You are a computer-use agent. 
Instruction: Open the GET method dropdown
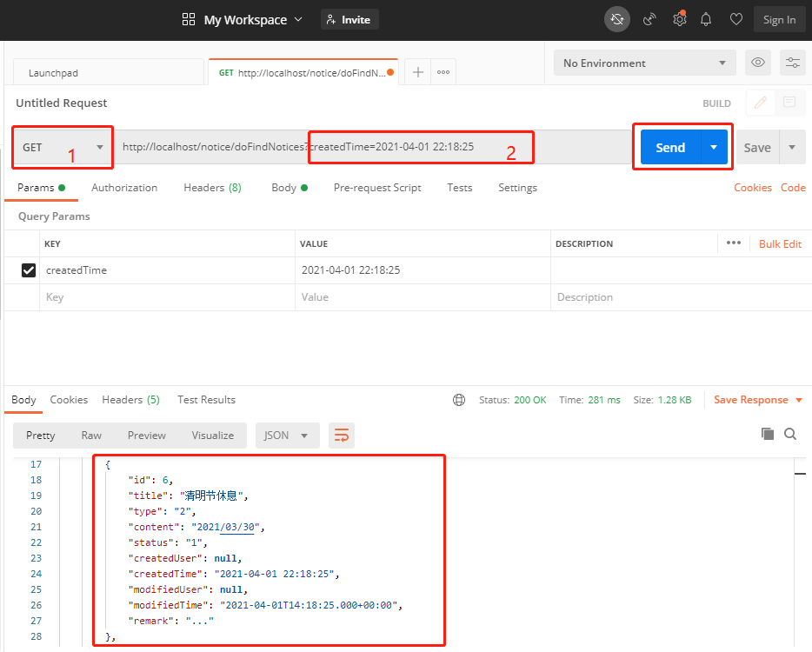[63, 147]
